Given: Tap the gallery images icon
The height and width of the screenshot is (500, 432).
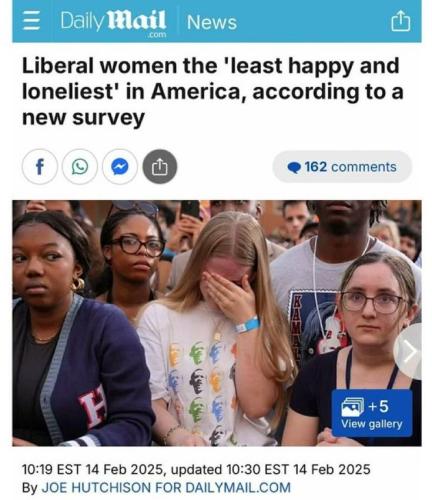Looking at the screenshot, I should (352, 407).
